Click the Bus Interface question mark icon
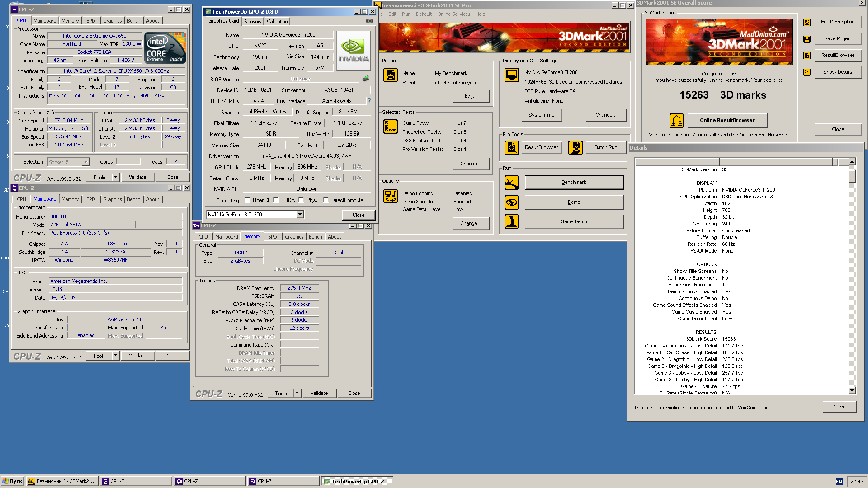Image resolution: width=868 pixels, height=488 pixels. coord(369,101)
